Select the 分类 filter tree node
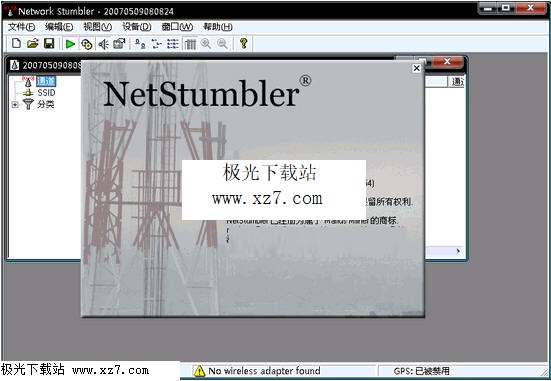The image size is (551, 381). (x=46, y=104)
